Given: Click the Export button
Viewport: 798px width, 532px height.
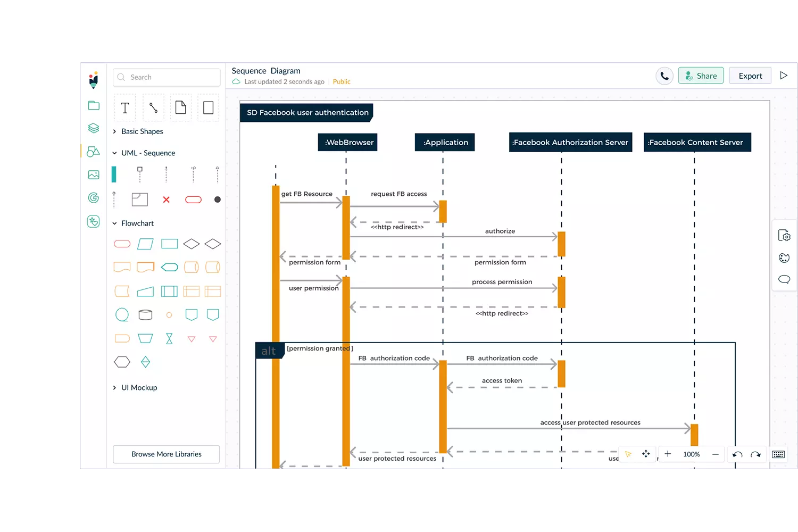Looking at the screenshot, I should click(x=750, y=76).
